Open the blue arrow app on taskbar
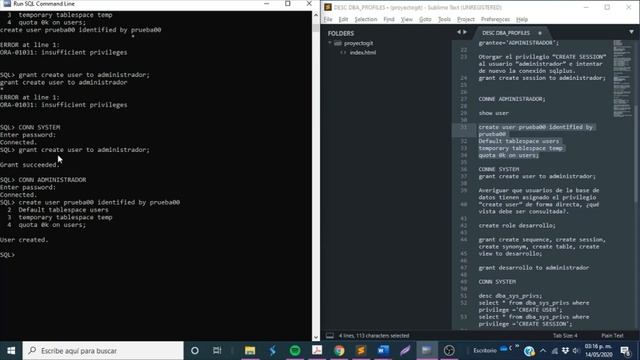This screenshot has height=360, width=640. (x=272, y=351)
